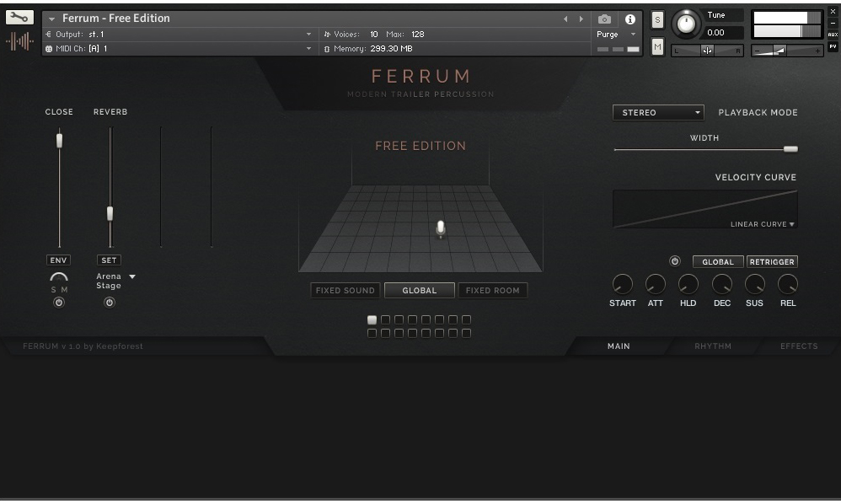The height and width of the screenshot is (504, 841).
Task: Select the first highlighted preset slot square
Action: click(372, 320)
